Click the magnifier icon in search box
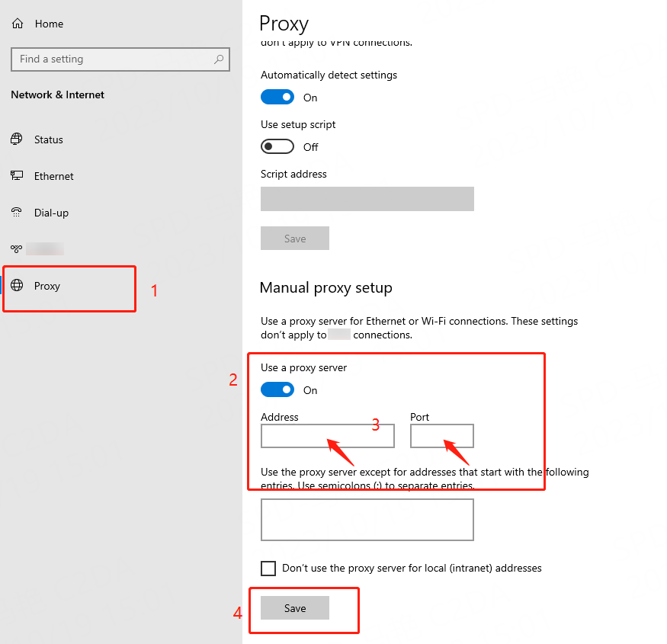The height and width of the screenshot is (644, 667). tap(219, 59)
